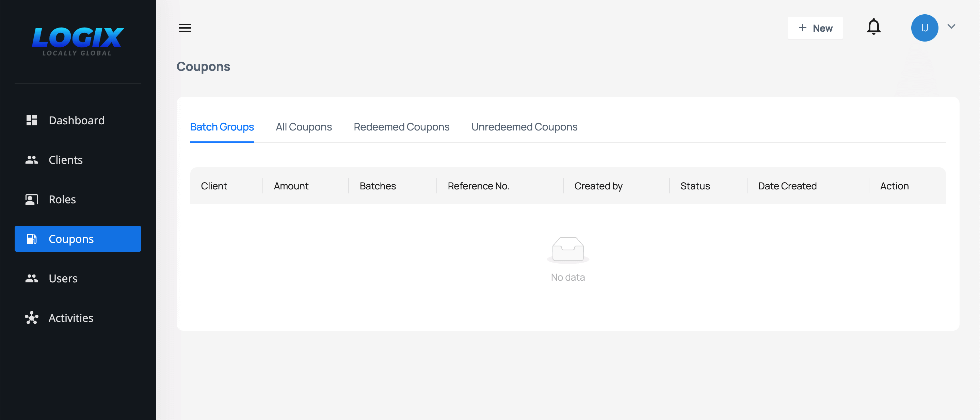This screenshot has height=420, width=980.
Task: Open Dashboard from sidebar icon
Action: [32, 120]
